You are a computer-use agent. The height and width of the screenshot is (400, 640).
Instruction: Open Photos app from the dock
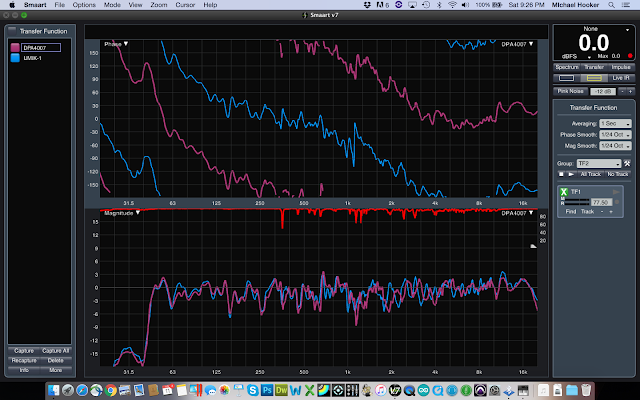point(224,391)
